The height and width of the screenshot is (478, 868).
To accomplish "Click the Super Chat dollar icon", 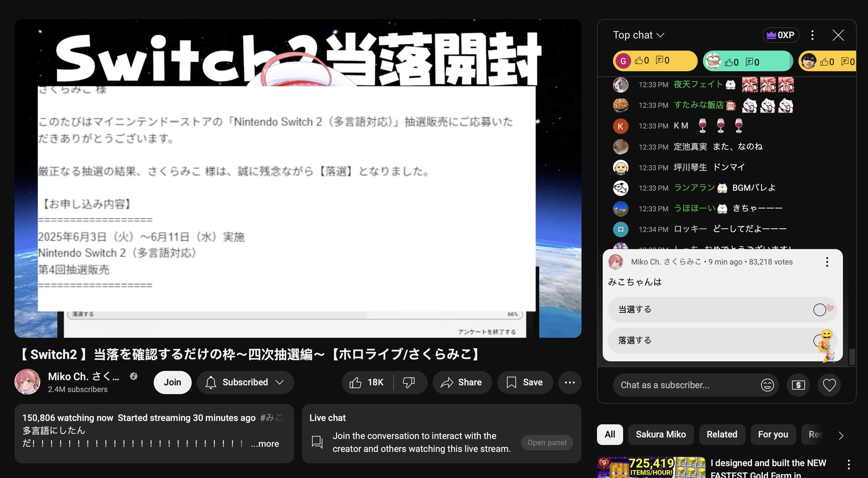I will [x=798, y=385].
